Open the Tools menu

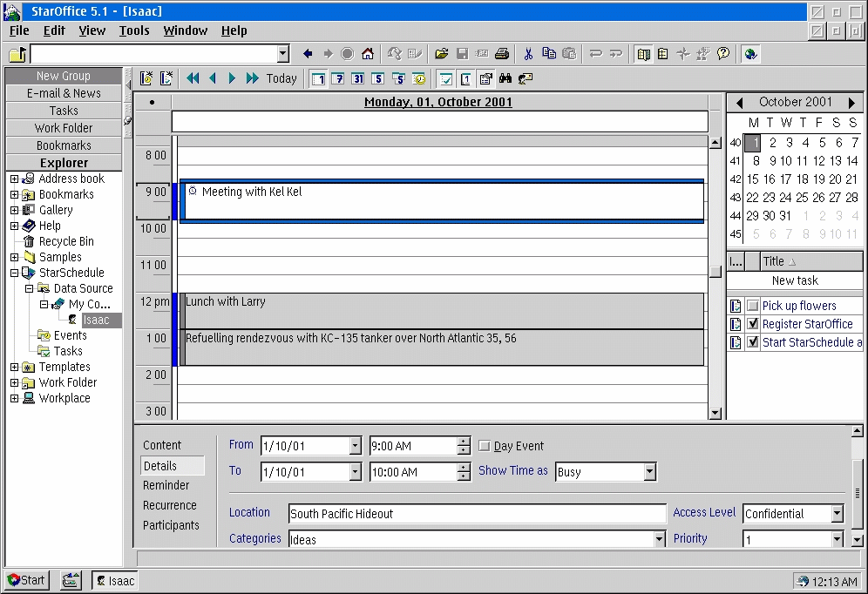coord(134,31)
